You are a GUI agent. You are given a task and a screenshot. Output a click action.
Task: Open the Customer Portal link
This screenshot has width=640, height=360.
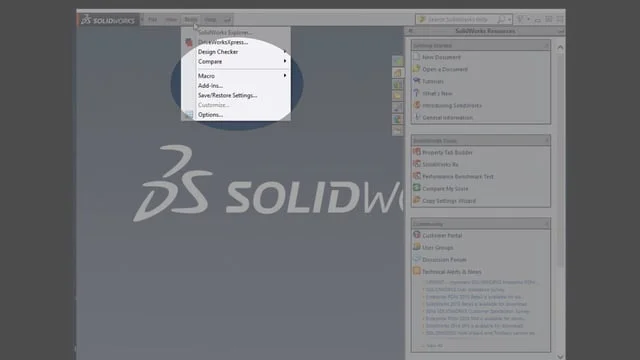click(442, 236)
